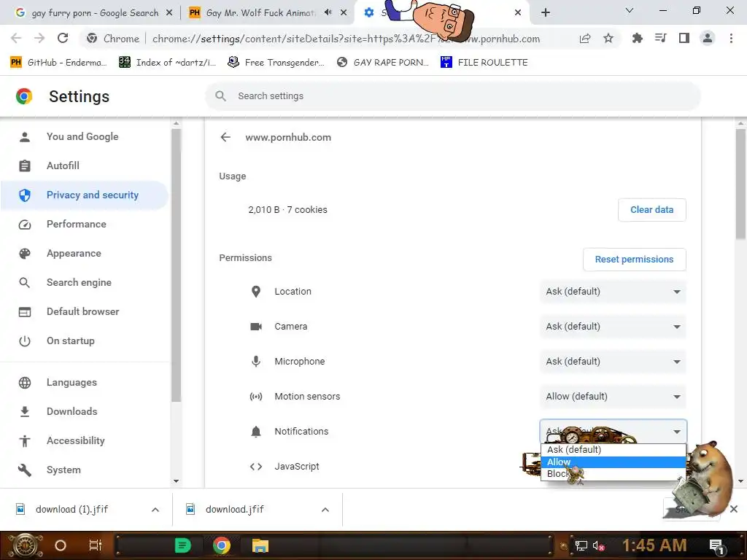The height and width of the screenshot is (560, 747).
Task: Toggle the browser side panel icon
Action: 684,38
